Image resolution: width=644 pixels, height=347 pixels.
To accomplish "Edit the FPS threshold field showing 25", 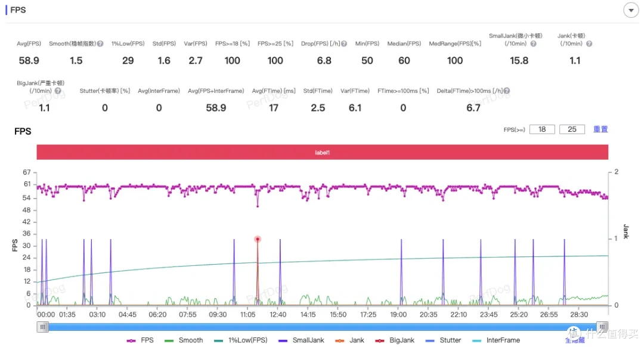I will [572, 129].
